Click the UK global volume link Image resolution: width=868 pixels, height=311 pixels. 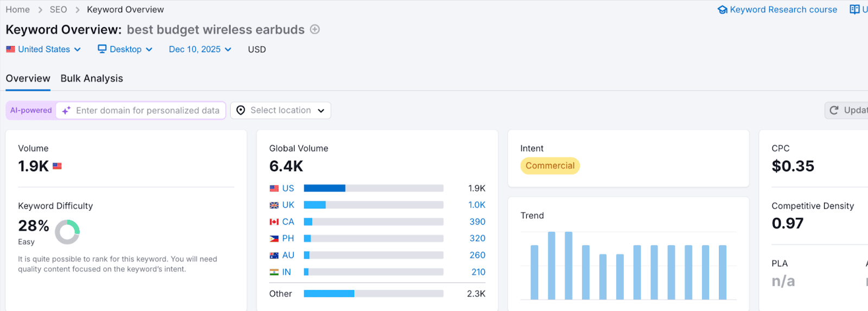tap(288, 205)
